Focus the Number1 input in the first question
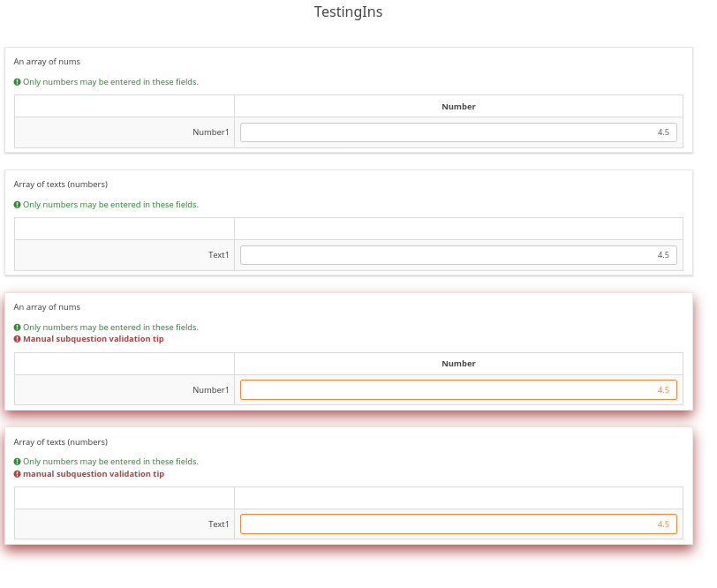 [458, 132]
